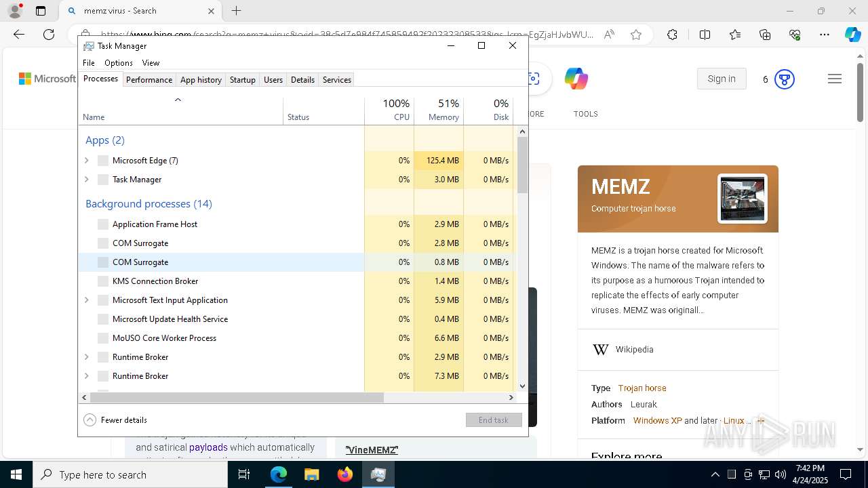The height and width of the screenshot is (488, 868).
Task: Click the horizontal scrollbar right arrow
Action: 511,398
